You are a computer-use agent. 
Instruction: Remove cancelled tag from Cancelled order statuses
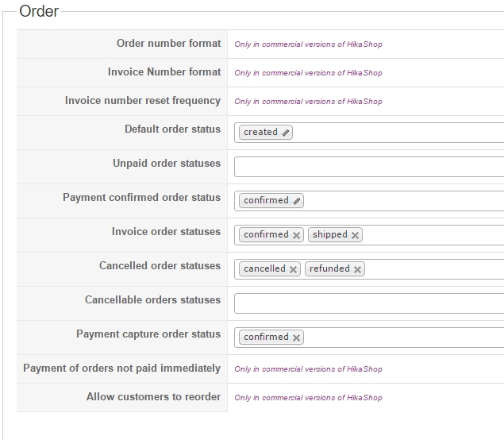click(x=293, y=269)
